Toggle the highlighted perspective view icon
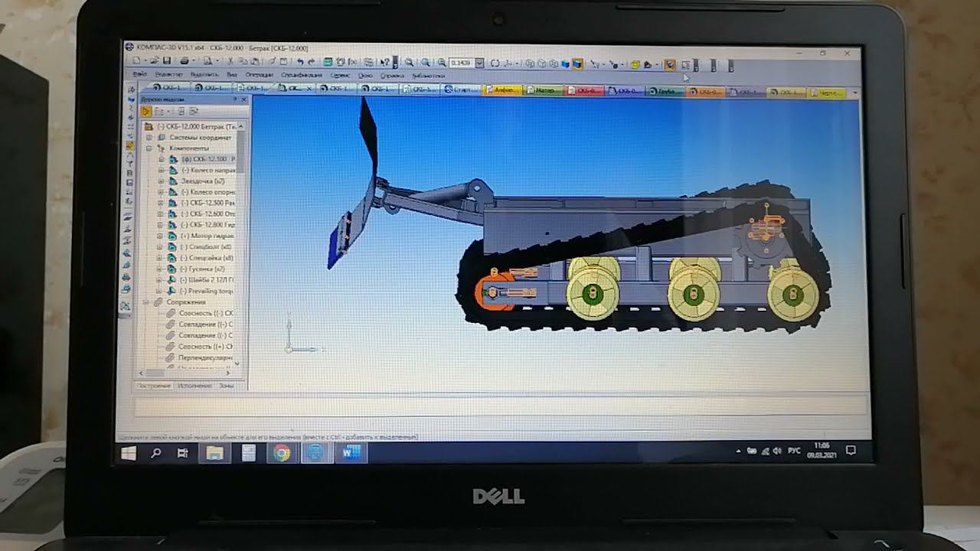 click(670, 65)
